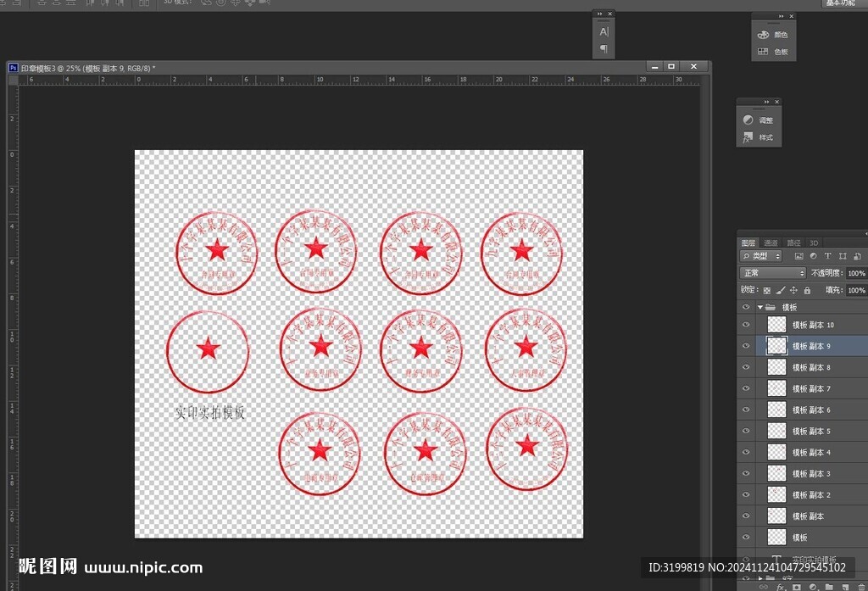Toggle visibility of 模板 副本 5
Image resolution: width=868 pixels, height=591 pixels.
pos(746,431)
